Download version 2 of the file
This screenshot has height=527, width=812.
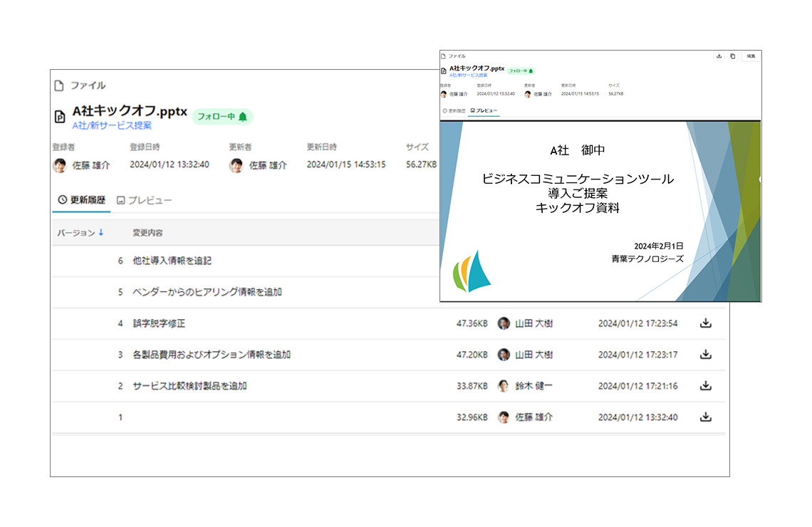point(705,386)
